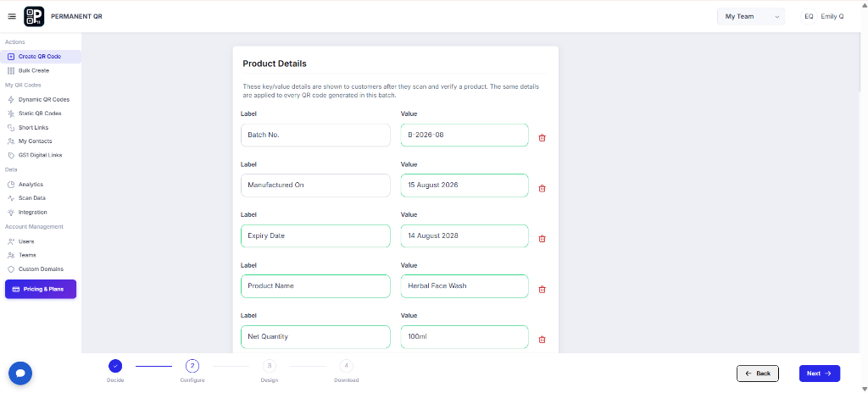Click the EQ user avatar
This screenshot has width=868, height=393.
click(x=809, y=17)
